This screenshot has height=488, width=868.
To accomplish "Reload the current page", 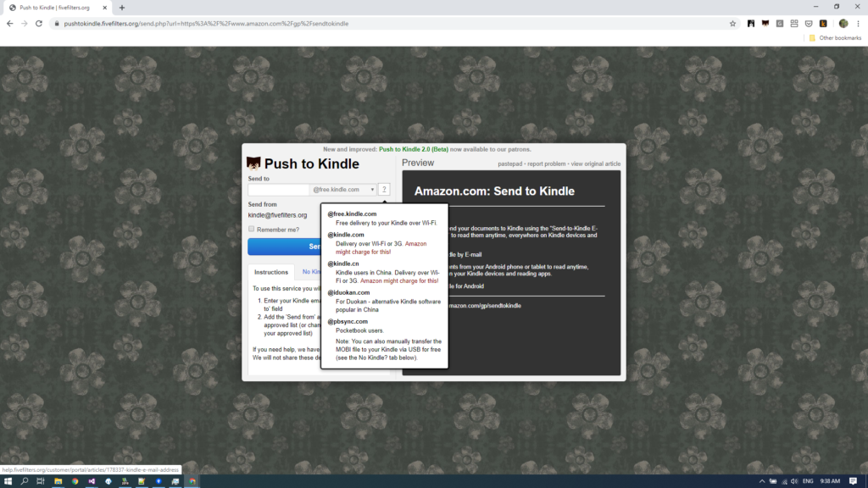I will 39,24.
